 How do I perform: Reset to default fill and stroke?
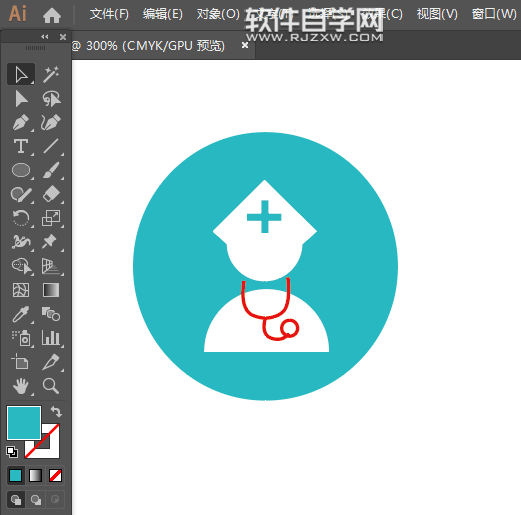click(x=12, y=452)
